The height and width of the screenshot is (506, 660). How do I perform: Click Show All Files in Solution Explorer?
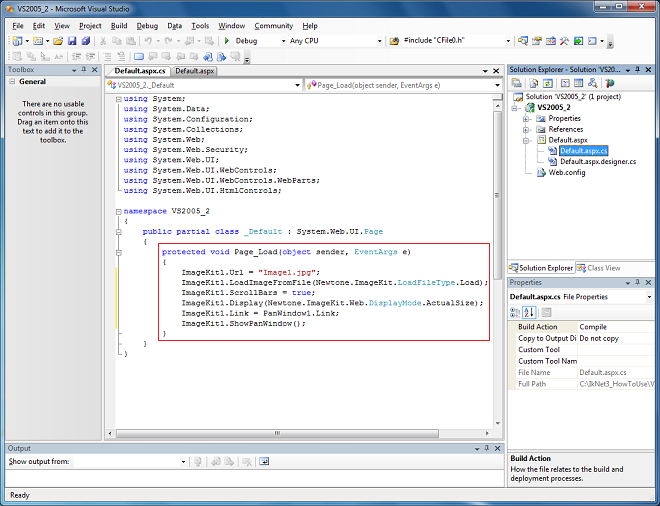534,83
